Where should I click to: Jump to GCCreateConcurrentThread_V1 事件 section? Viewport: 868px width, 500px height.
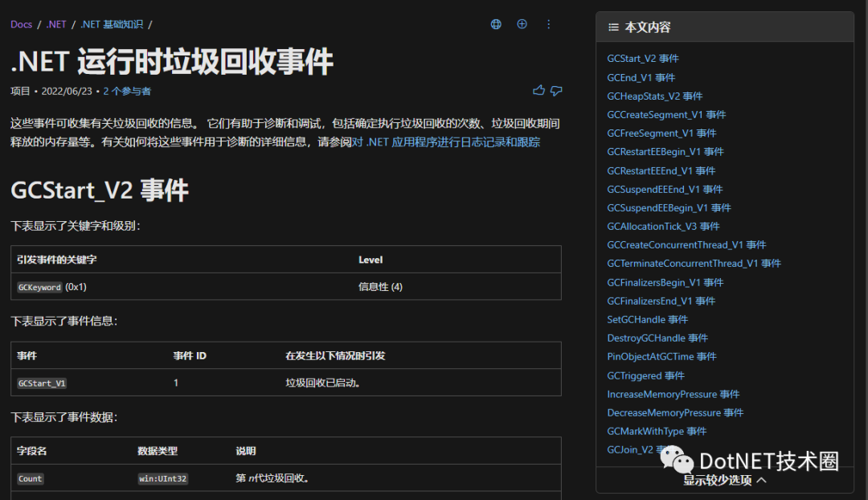[686, 244]
